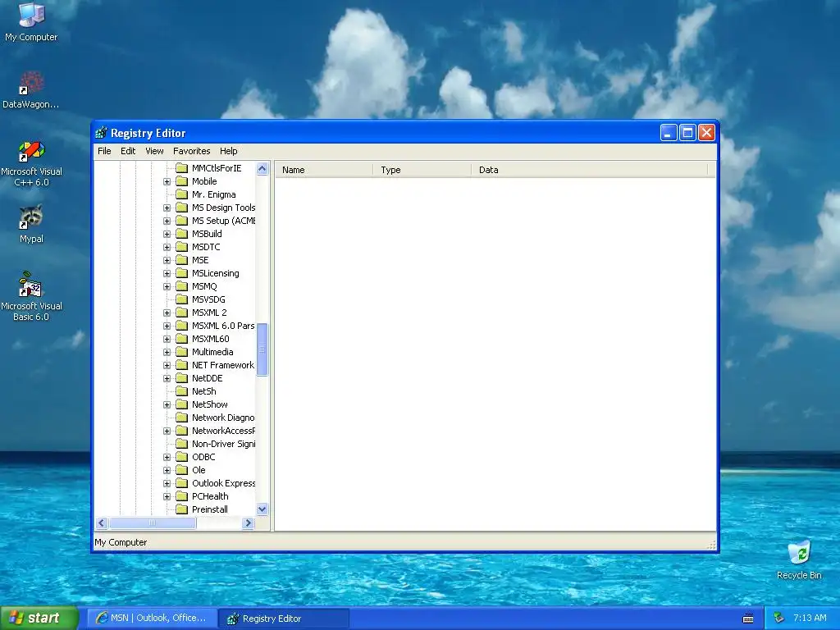The width and height of the screenshot is (840, 630).
Task: Click the Name column header
Action: click(324, 170)
